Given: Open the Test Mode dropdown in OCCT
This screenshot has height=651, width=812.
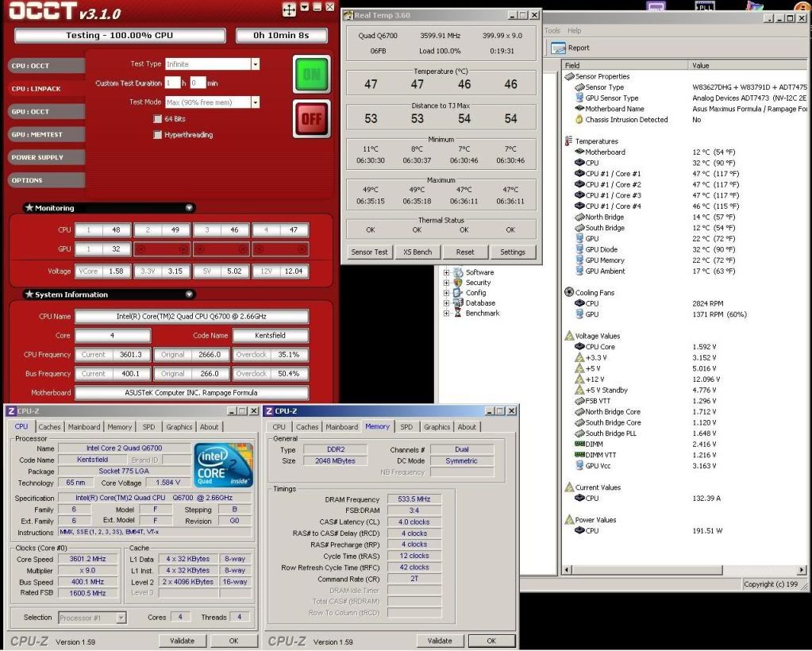Looking at the screenshot, I should 256,102.
